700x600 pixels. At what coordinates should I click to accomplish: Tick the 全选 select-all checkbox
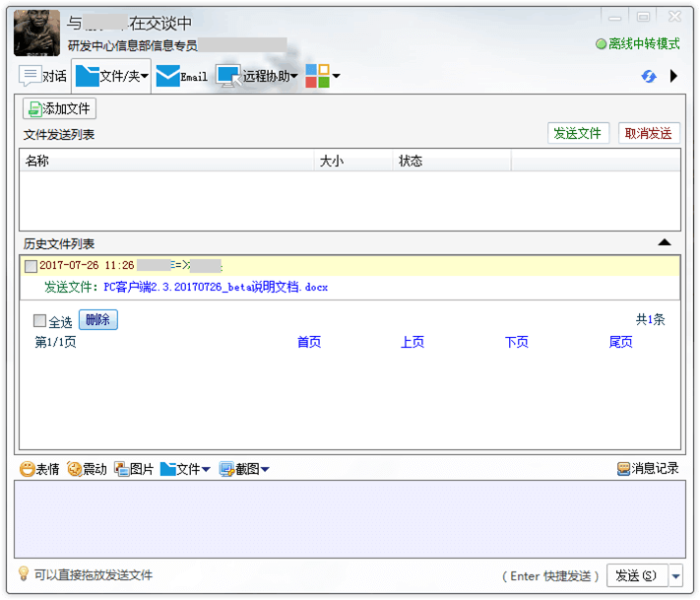39,321
